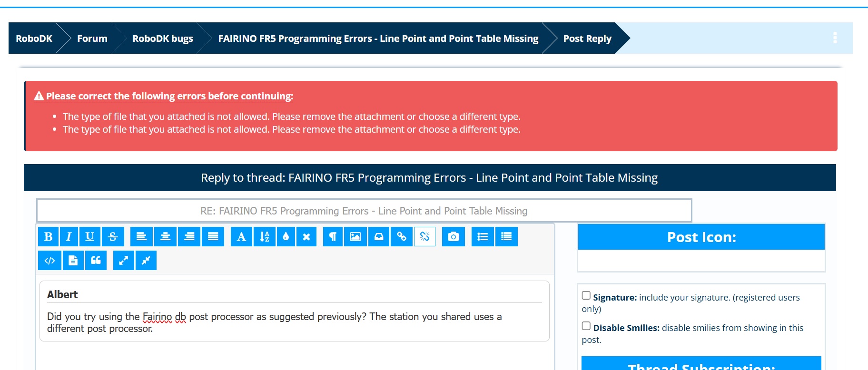Image resolution: width=868 pixels, height=370 pixels.
Task: Focus the RE: FAIRINO FR5 subject field
Action: [364, 211]
